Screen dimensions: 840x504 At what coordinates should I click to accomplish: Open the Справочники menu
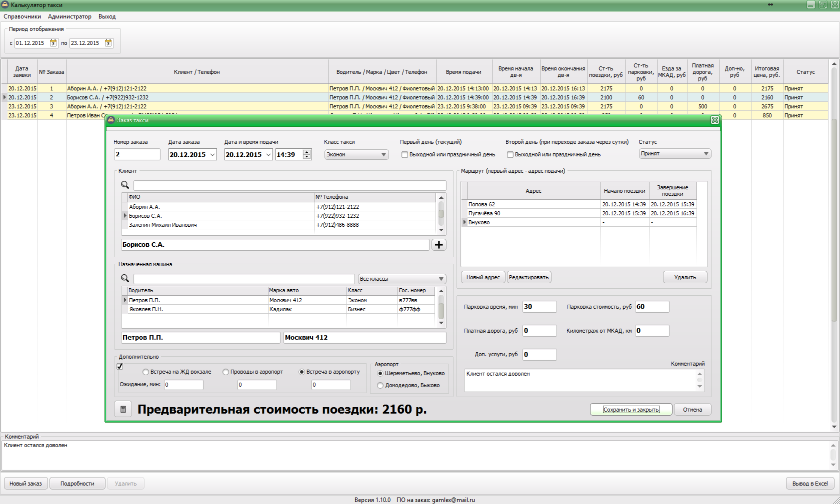coord(22,16)
